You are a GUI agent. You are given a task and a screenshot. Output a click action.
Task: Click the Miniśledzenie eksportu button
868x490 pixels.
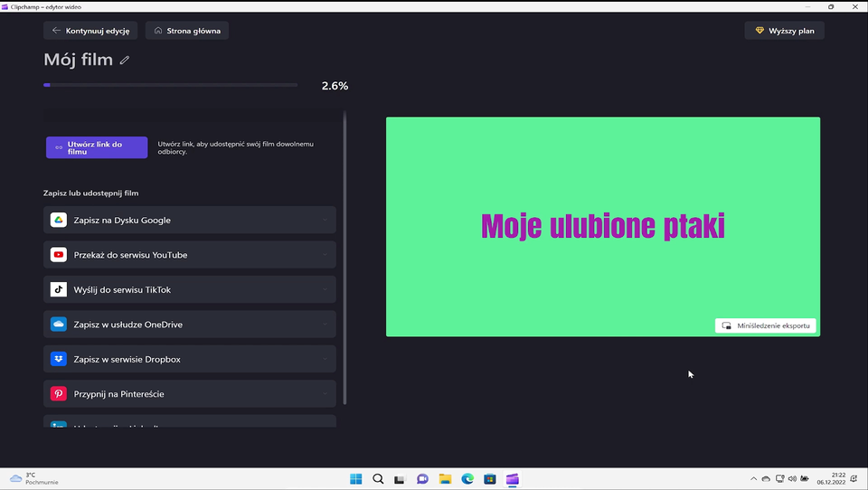767,325
